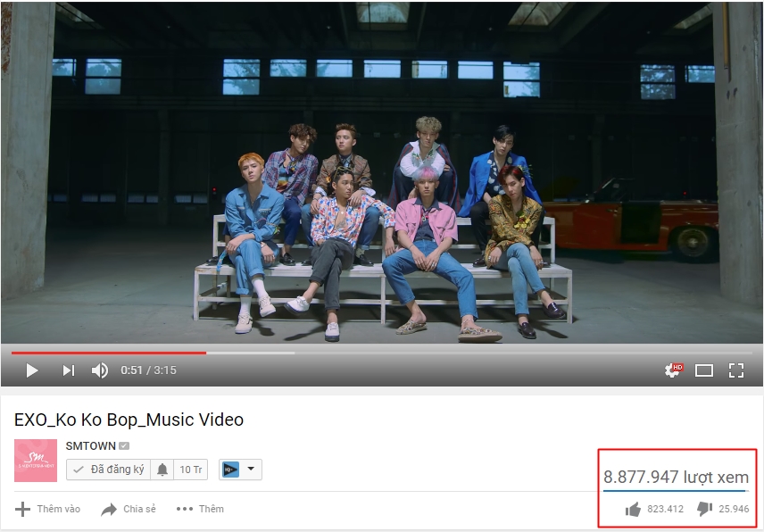Click the SM Entertainment channel avatar

coord(36,461)
